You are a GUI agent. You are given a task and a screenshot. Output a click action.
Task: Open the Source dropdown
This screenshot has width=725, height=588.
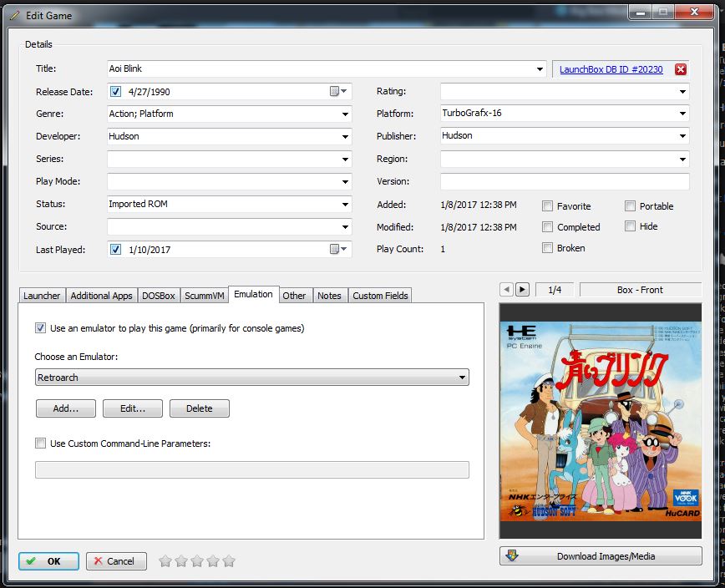[x=345, y=227]
